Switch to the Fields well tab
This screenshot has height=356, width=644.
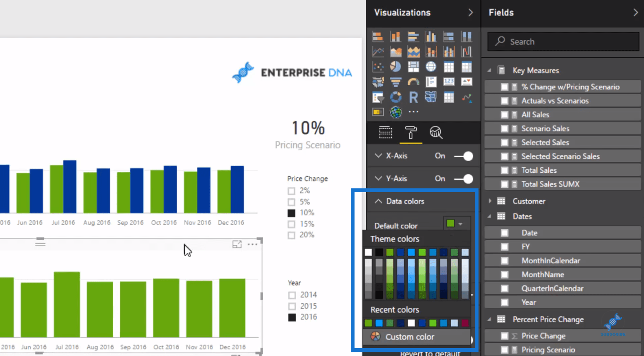tap(386, 133)
